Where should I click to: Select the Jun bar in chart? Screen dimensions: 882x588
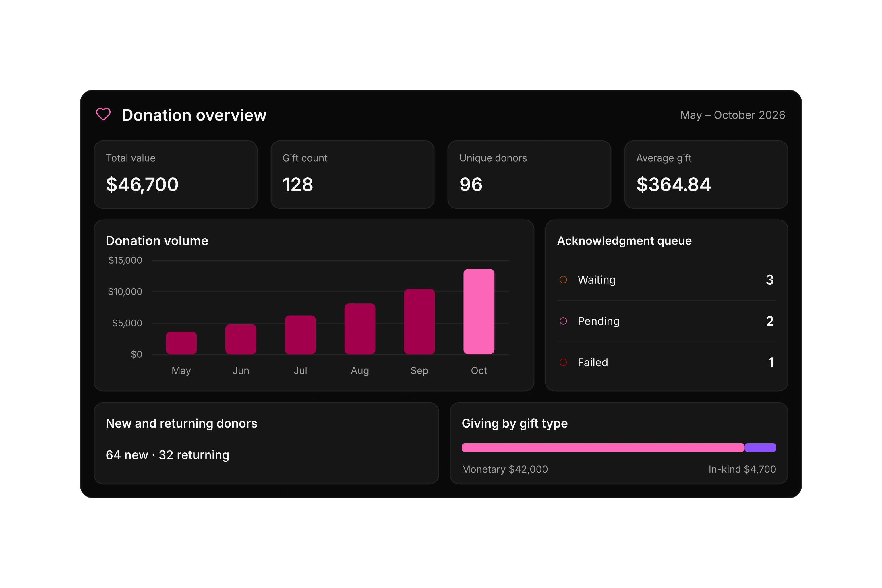[x=241, y=339]
